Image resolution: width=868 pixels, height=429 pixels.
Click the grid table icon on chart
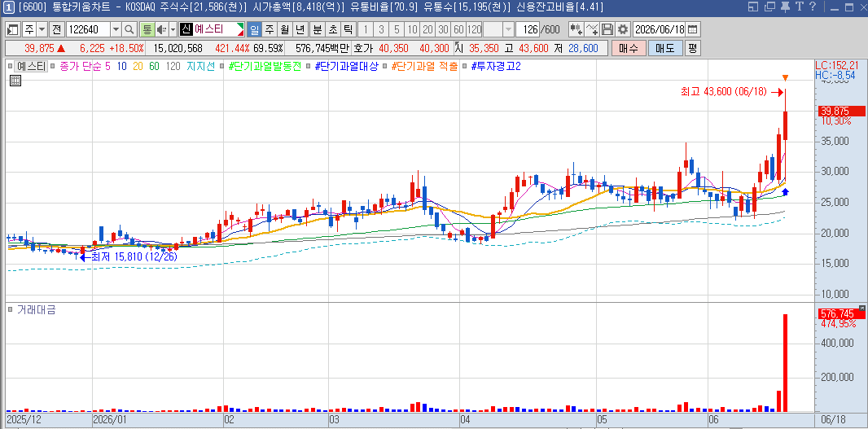click(x=15, y=81)
